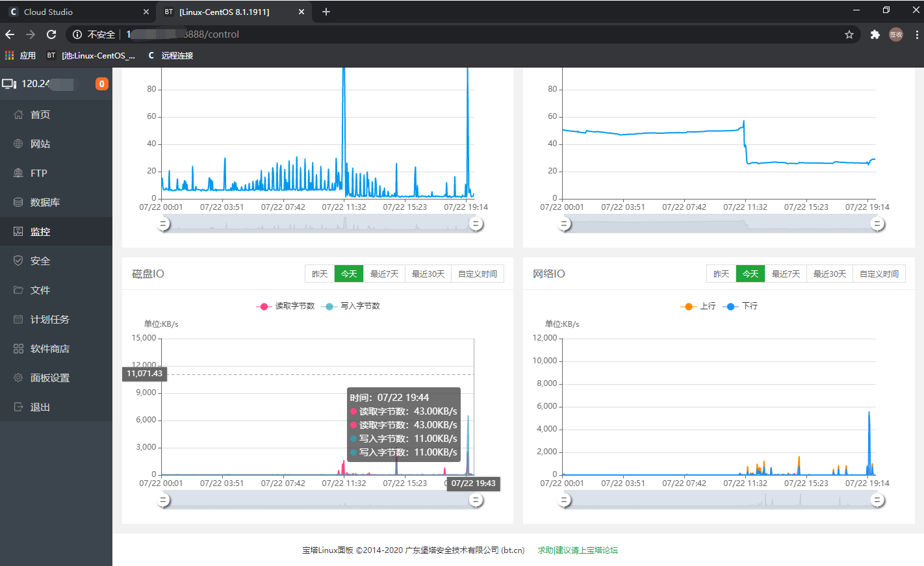Open the 求助|建议请上宝塔论坛 footer link
924x566 pixels.
click(x=578, y=550)
